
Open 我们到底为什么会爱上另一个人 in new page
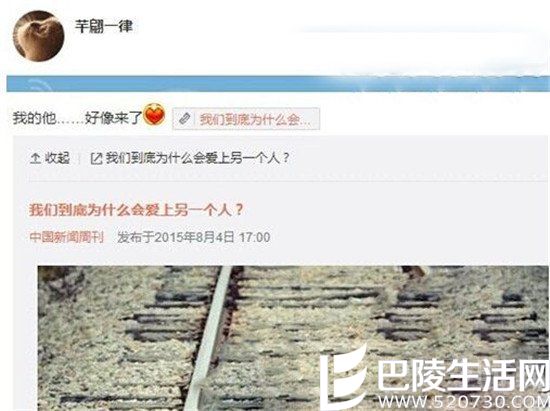pyautogui.click(x=198, y=159)
